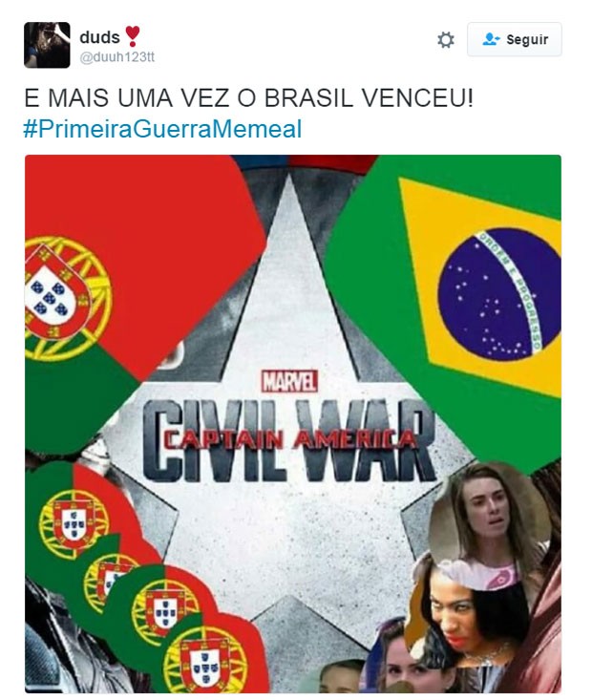Click the Seguir follow button

(515, 39)
